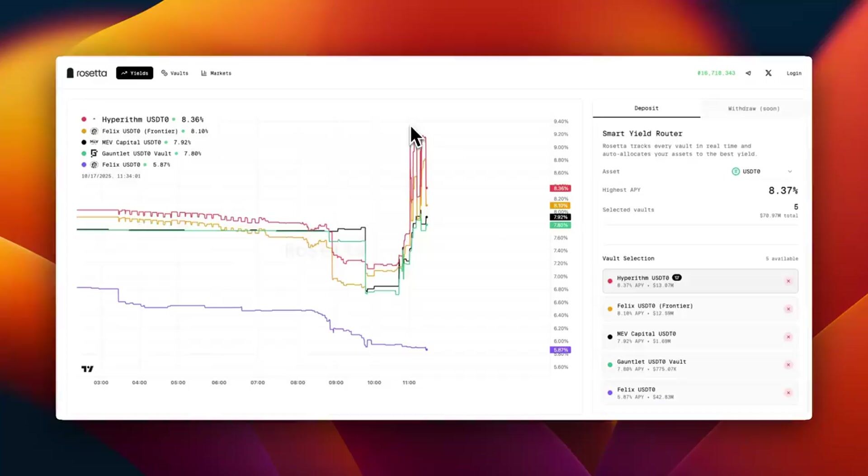Select the Withdraw (soon) tab

[754, 109]
